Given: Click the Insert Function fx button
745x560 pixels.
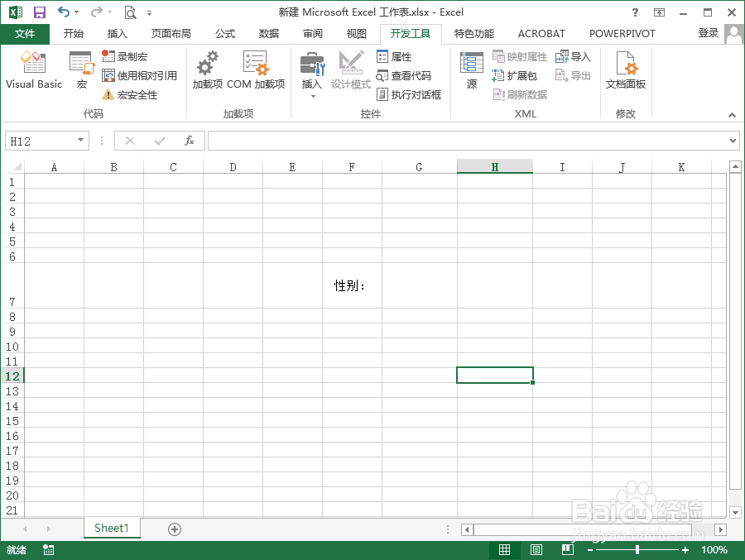Looking at the screenshot, I should click(x=189, y=141).
